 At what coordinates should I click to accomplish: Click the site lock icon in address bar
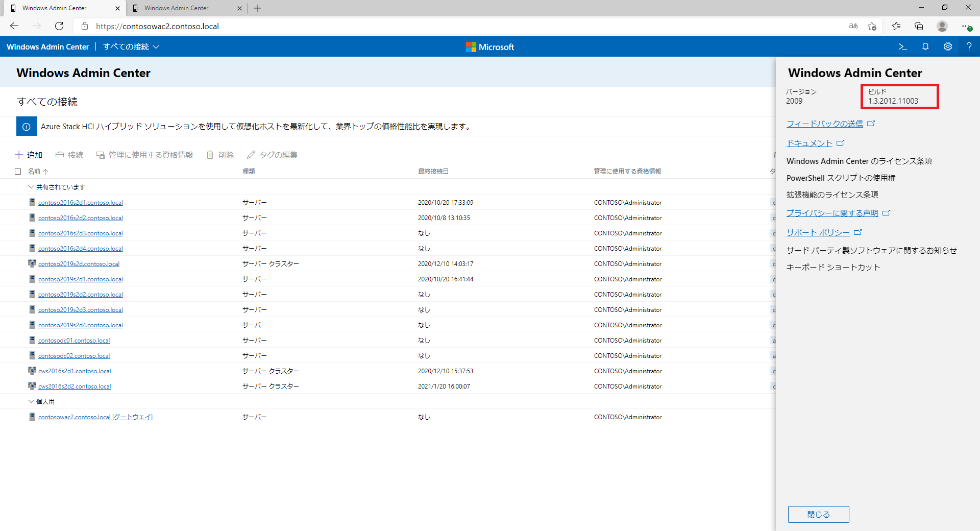85,26
